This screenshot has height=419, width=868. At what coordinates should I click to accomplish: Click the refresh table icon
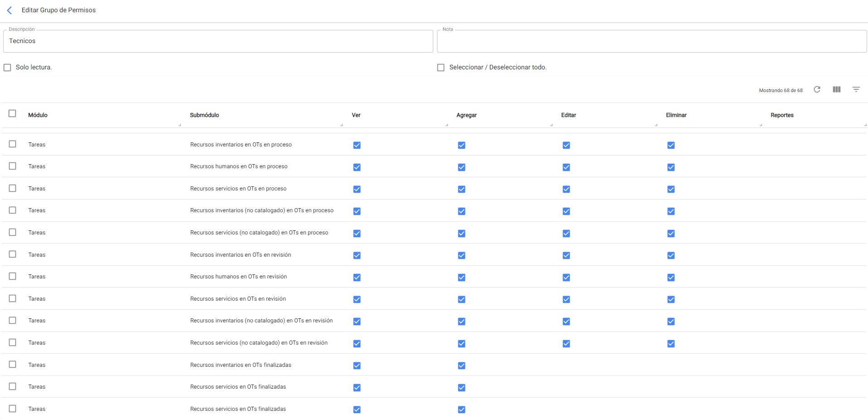point(817,90)
